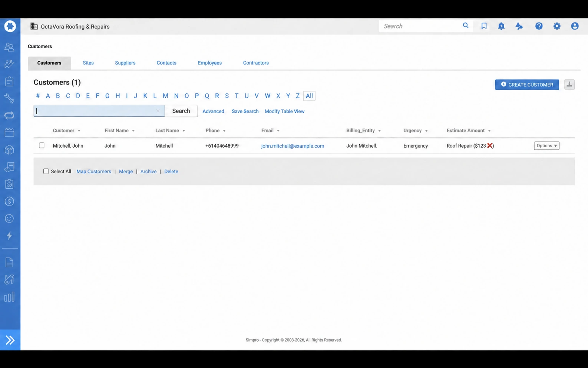Screen dimensions: 588x368
Task: Open the bar chart sidebar icon
Action: click(9, 297)
